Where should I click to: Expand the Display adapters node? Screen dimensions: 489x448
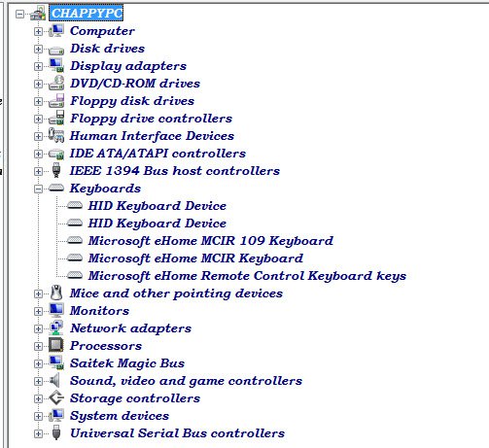point(38,66)
